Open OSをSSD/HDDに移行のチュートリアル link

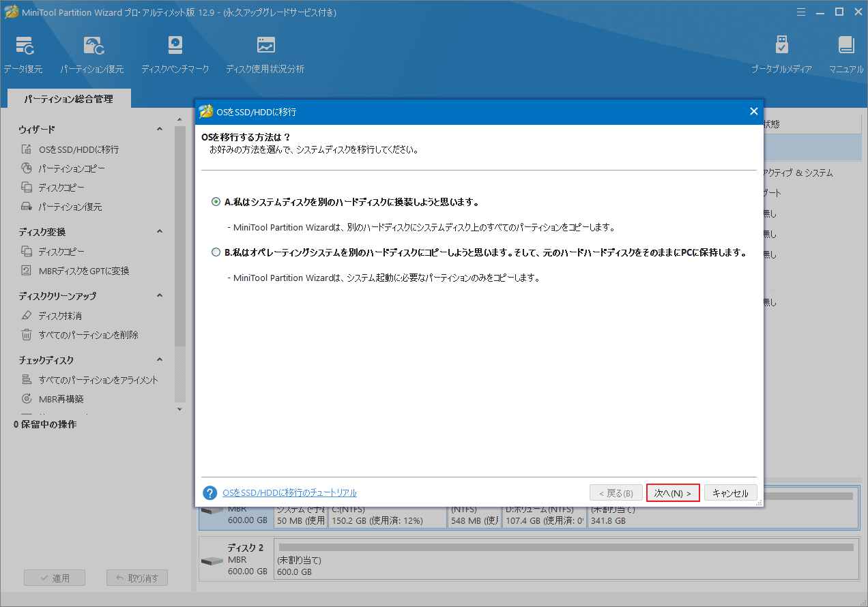(x=289, y=492)
